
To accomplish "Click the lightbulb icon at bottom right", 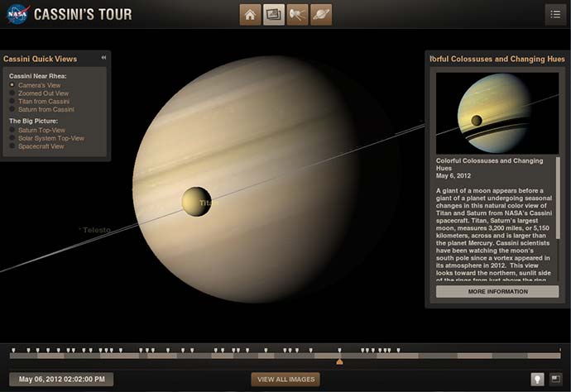I will 536,379.
